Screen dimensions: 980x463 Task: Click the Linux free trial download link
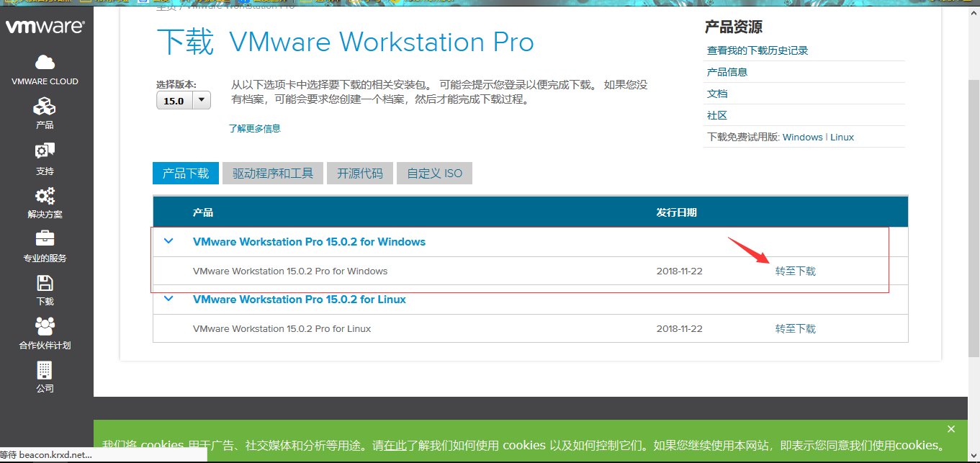pyautogui.click(x=842, y=137)
